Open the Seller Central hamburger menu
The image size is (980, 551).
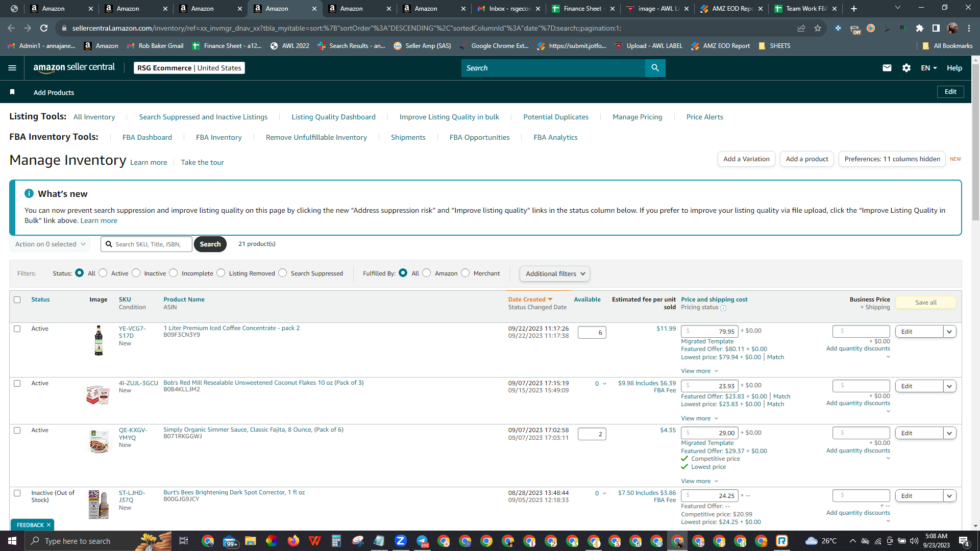click(12, 68)
